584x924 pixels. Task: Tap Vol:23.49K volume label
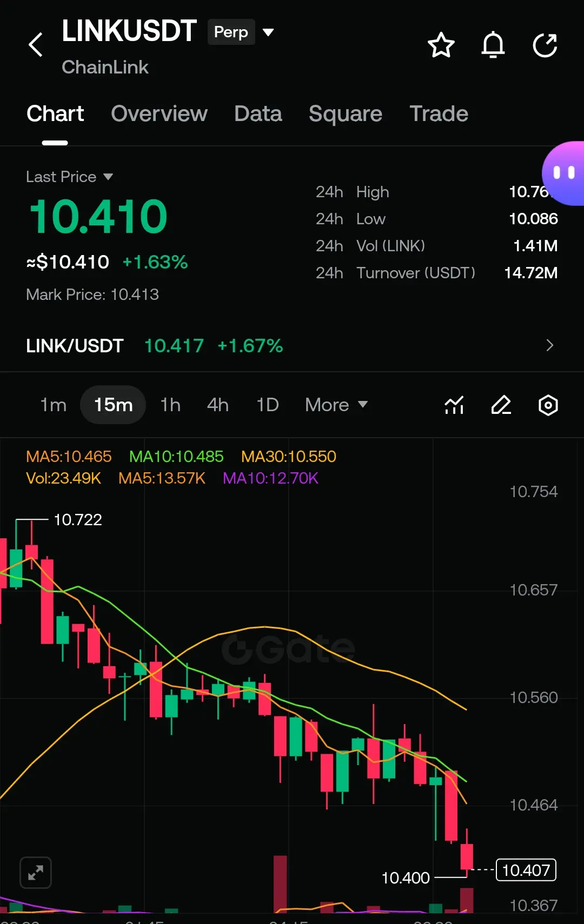tap(64, 478)
